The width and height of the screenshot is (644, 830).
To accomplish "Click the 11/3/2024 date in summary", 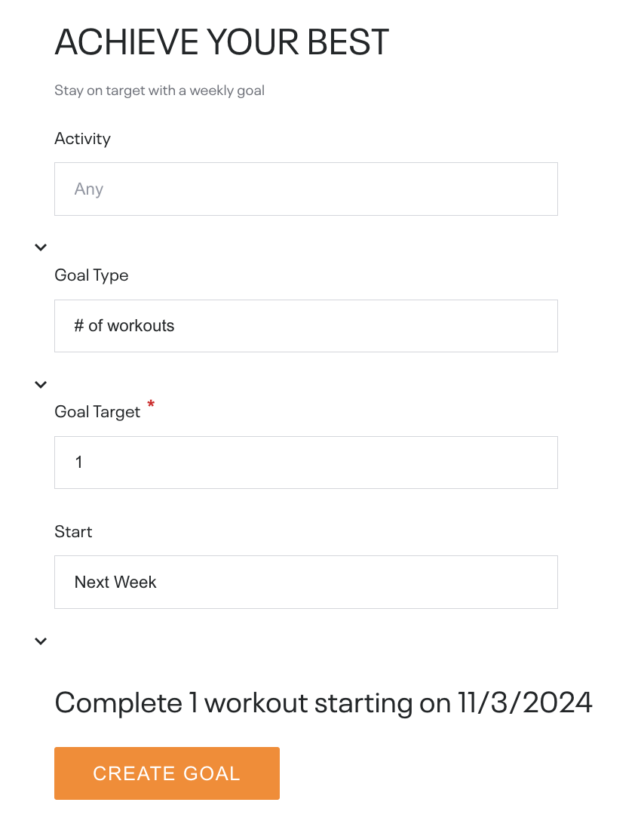I will tap(525, 702).
